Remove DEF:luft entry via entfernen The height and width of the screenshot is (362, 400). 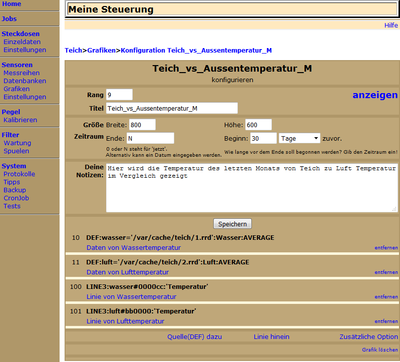coord(386,272)
